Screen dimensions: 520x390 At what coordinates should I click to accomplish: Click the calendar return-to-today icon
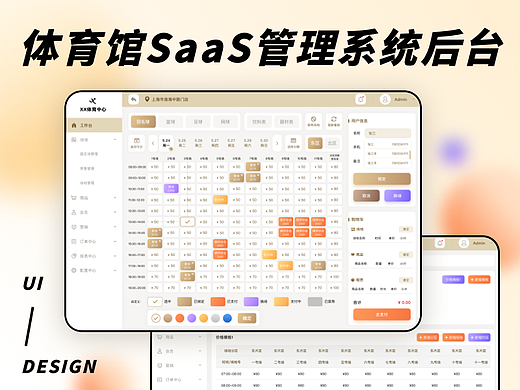coord(137,143)
